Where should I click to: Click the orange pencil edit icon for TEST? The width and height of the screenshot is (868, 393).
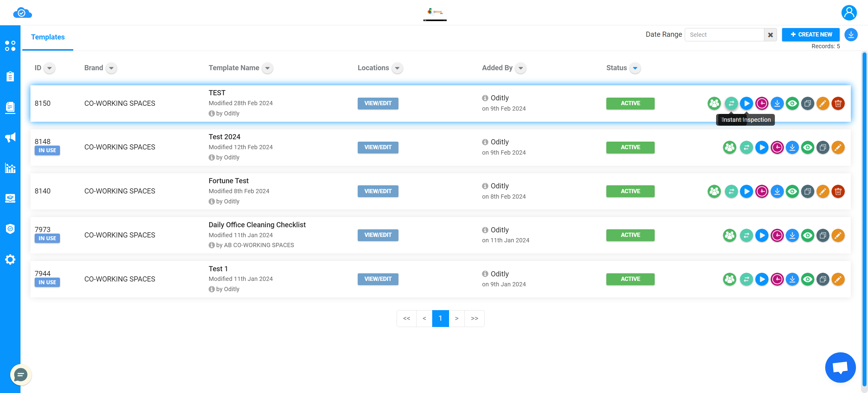coord(822,103)
